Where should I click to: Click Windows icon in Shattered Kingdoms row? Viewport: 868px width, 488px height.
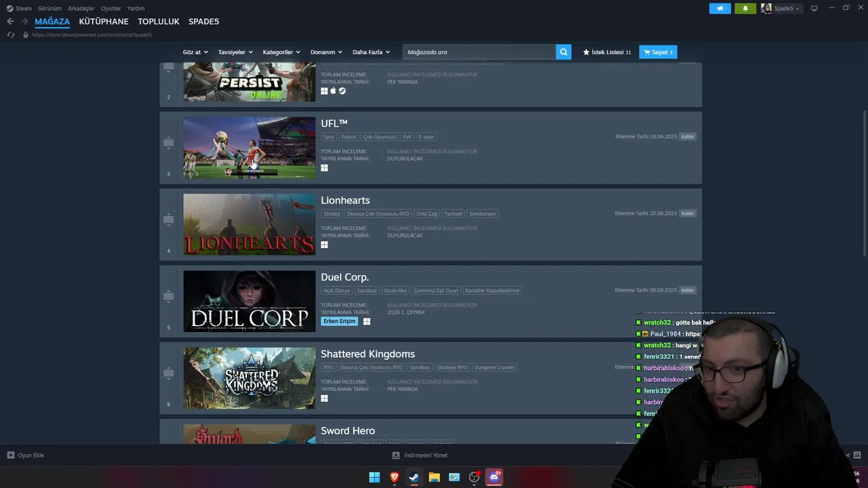click(324, 399)
